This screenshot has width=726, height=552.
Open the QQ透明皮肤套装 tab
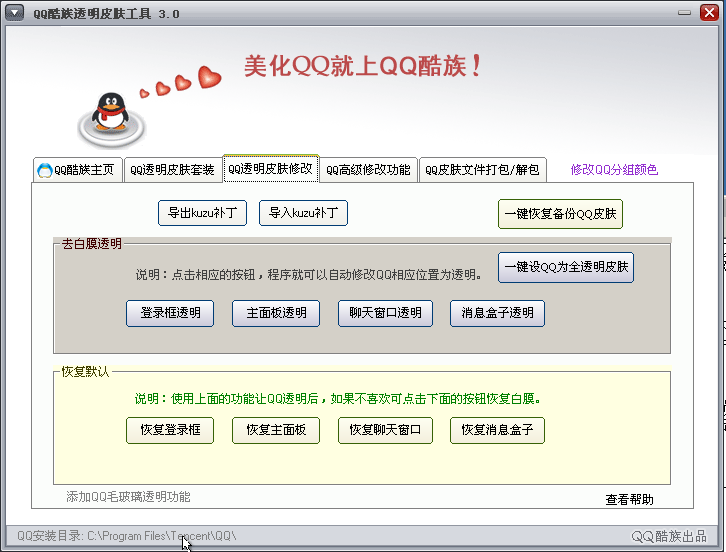point(172,170)
